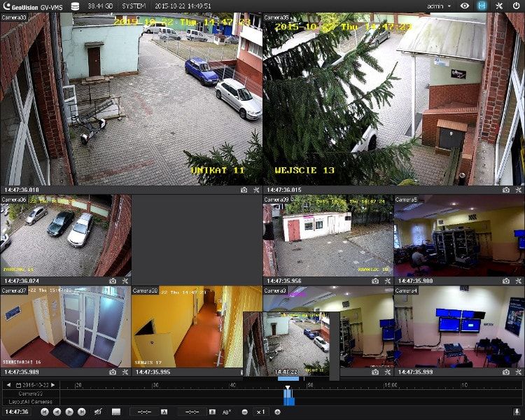Screen dimensions: 525x420
Task: Toggle the muted audio speaker icon
Action: pos(98,412)
